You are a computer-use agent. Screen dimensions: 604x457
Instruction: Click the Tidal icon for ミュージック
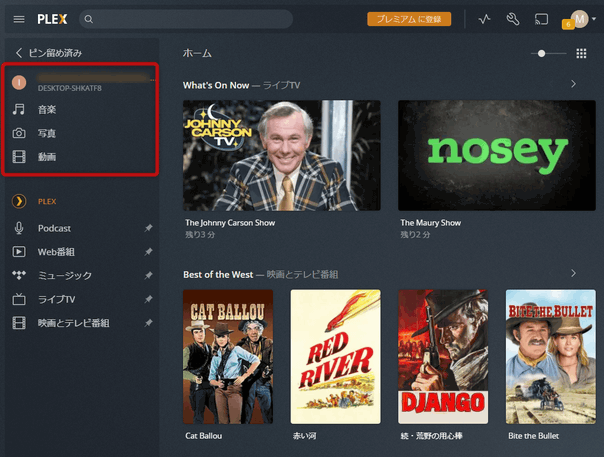[x=19, y=275]
